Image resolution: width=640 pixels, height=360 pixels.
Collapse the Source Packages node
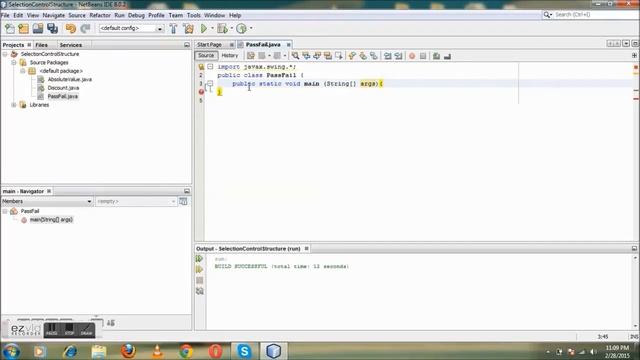coord(14,62)
